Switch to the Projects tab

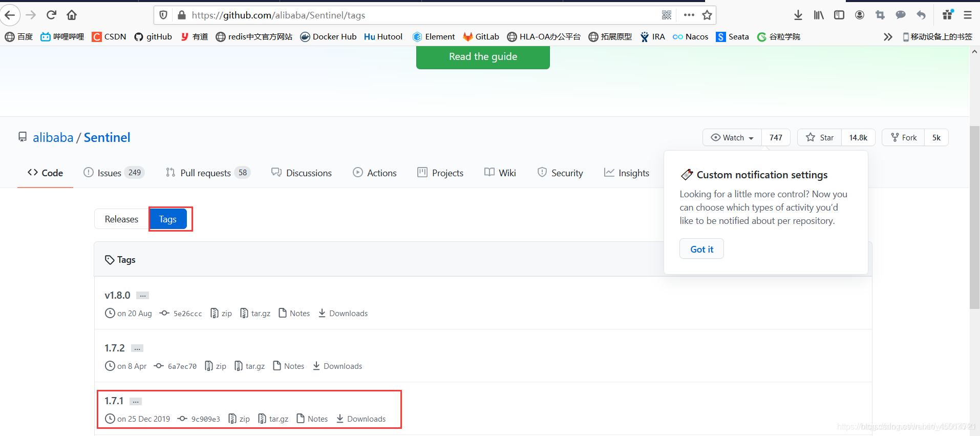pos(440,173)
